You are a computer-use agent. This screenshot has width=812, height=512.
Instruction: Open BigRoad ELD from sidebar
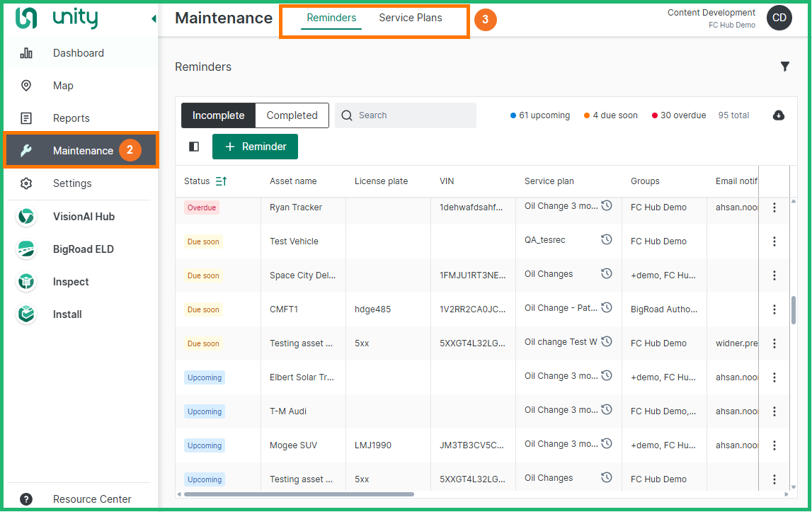83,249
